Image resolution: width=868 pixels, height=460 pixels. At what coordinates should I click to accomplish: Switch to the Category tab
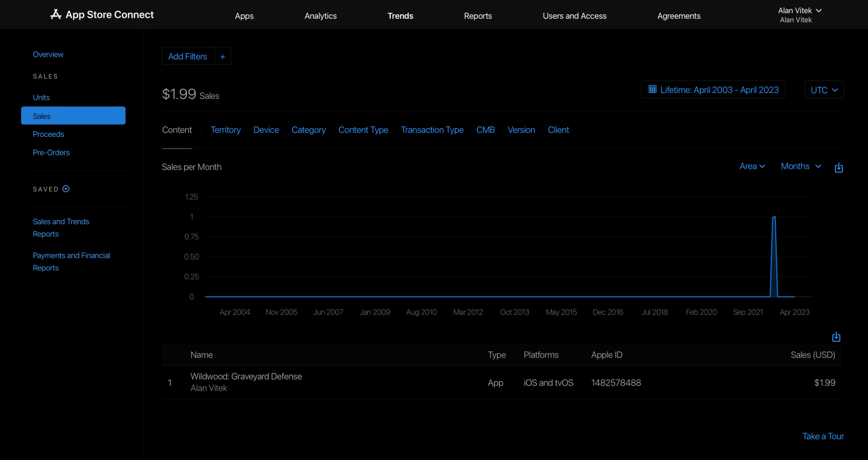309,130
